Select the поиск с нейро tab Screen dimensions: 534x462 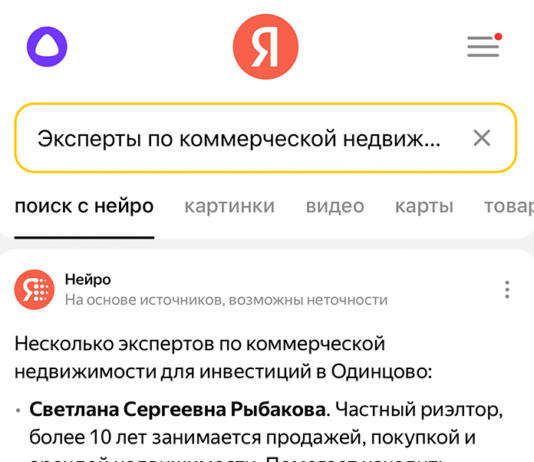tap(84, 206)
